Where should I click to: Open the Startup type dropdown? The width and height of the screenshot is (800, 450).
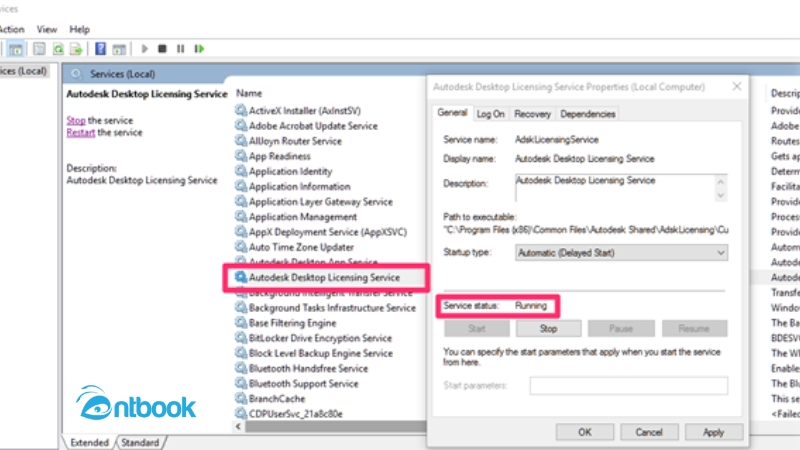621,253
